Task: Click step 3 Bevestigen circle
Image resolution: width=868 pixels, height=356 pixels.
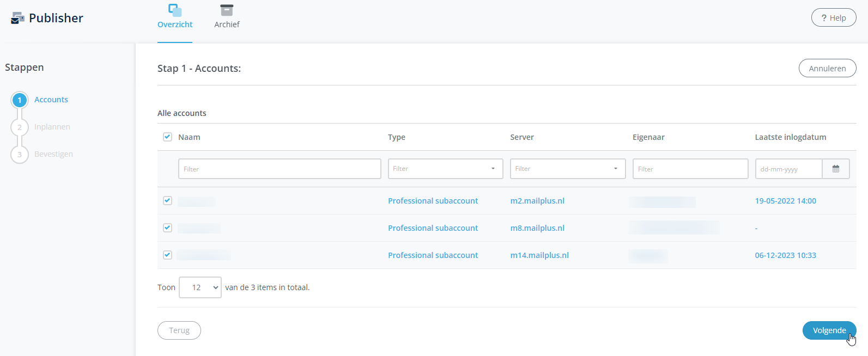Action: pos(20,155)
